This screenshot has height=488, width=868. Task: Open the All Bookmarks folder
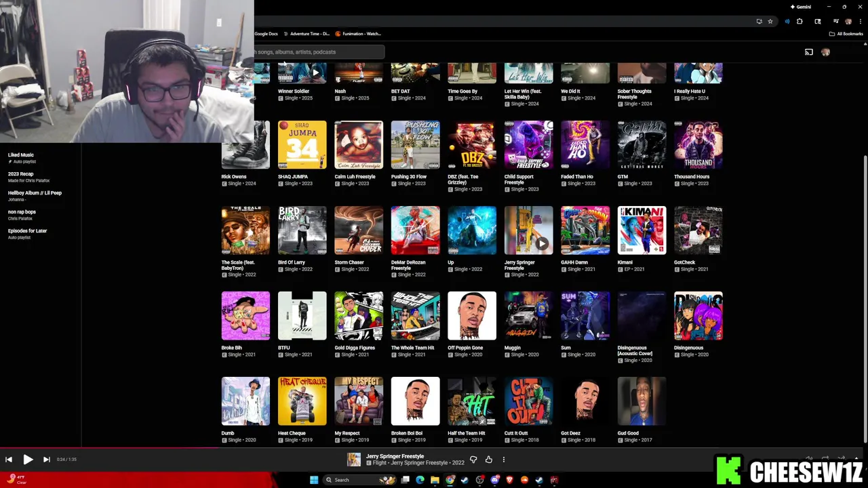[846, 34]
